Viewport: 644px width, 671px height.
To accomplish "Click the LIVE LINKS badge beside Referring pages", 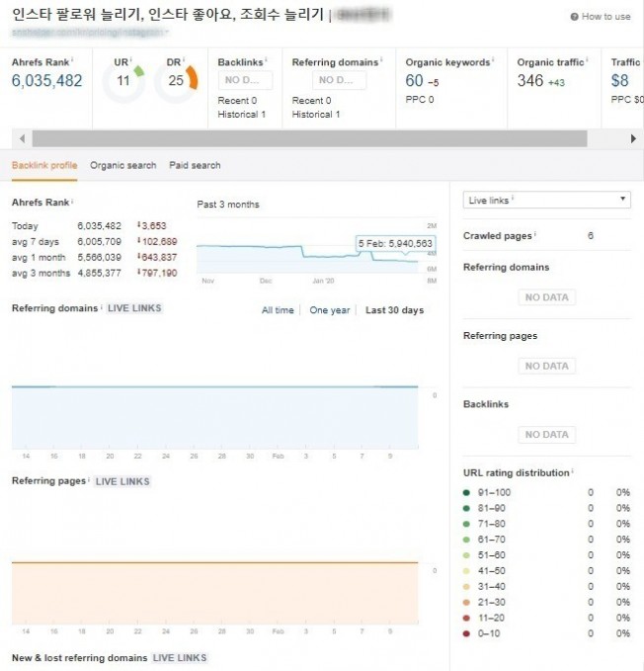I will click(x=122, y=481).
